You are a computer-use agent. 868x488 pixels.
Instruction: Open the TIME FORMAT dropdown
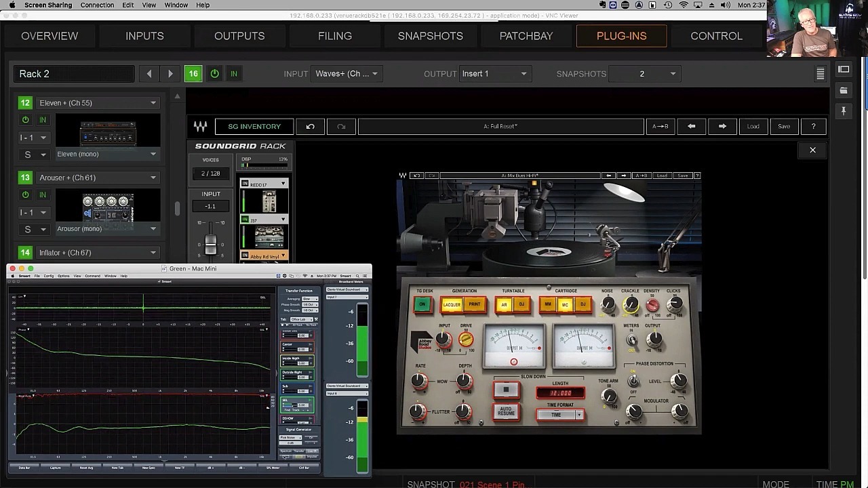click(x=560, y=415)
